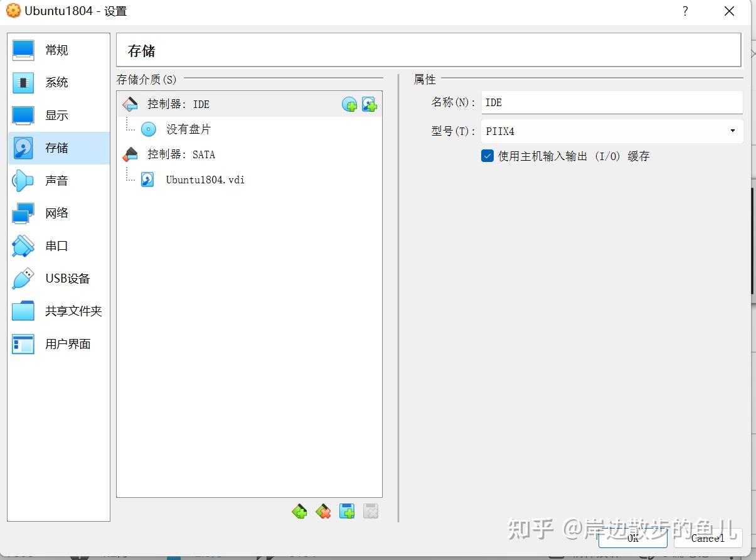Click the 存储 hard disk icon in sidebar
Viewport: 756px width, 560px height.
click(x=23, y=148)
